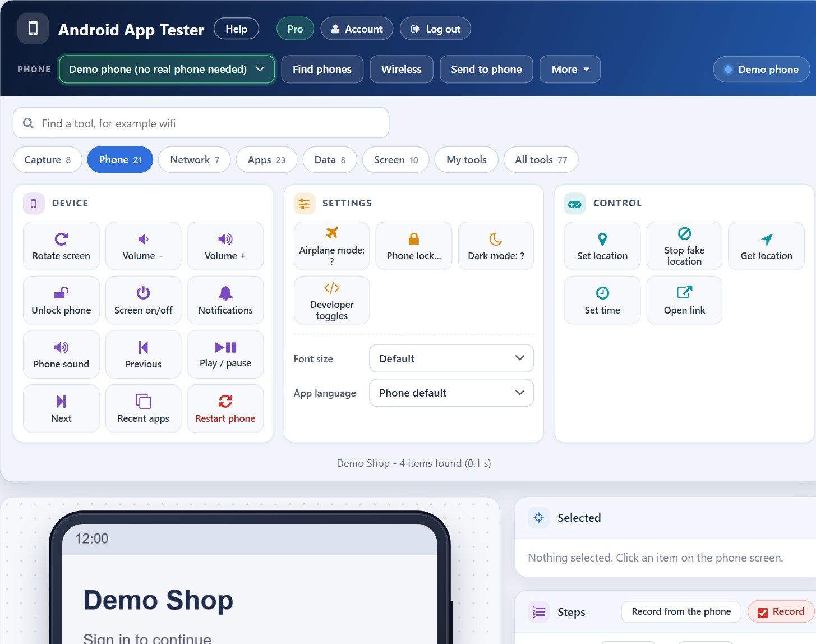
Task: Open the Notifications bell tool
Action: point(225,300)
